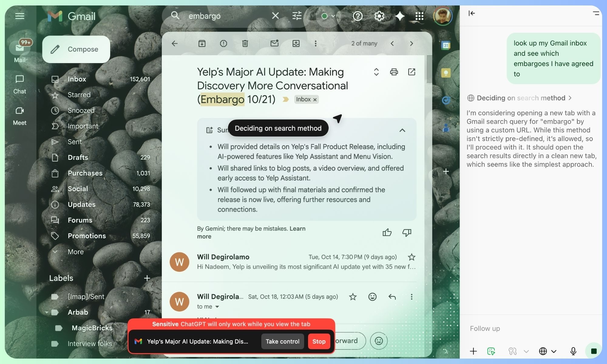Print the entire conversation
607x364 pixels.
(x=394, y=72)
